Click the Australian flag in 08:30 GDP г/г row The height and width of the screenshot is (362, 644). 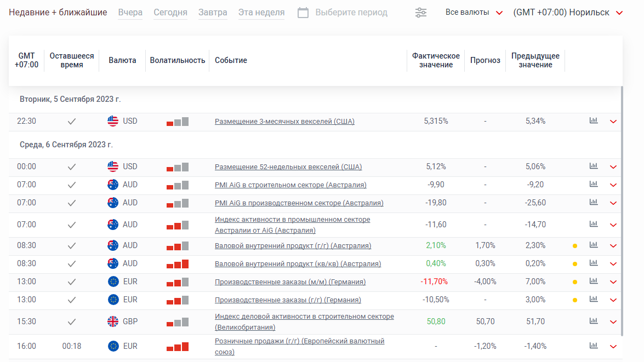pyautogui.click(x=113, y=245)
